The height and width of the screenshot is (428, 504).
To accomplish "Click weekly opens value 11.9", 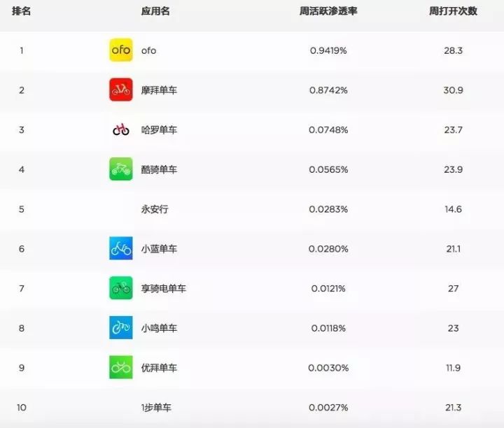I will point(453,368).
